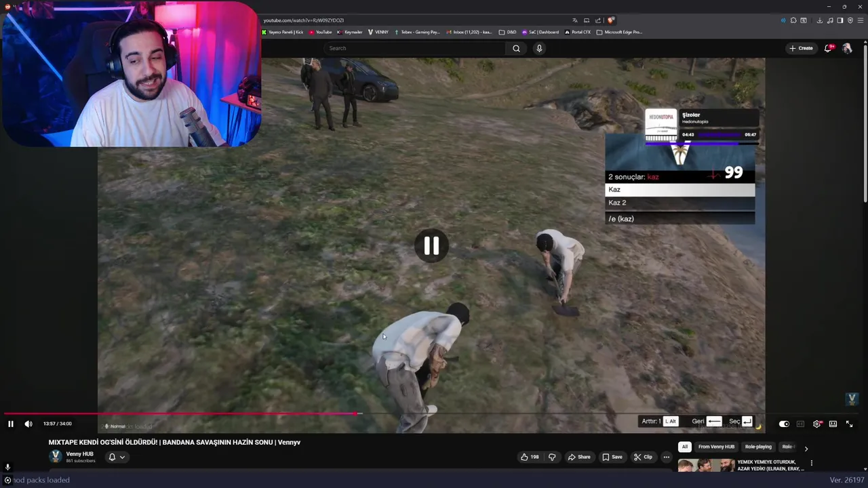Share the video
The image size is (868, 488).
point(579,457)
